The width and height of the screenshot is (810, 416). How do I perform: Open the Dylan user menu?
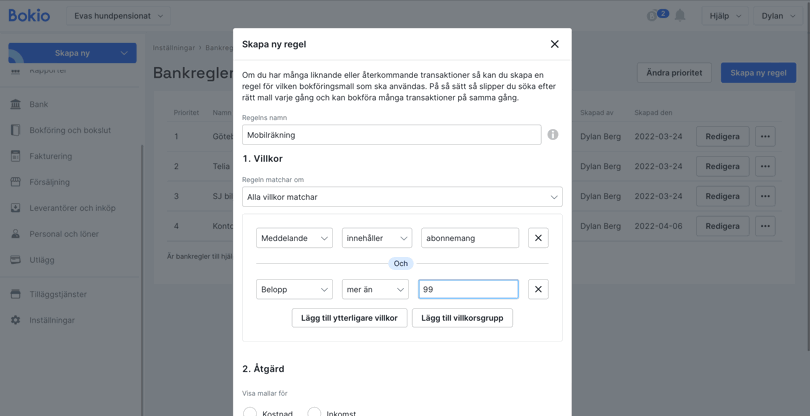tap(778, 16)
